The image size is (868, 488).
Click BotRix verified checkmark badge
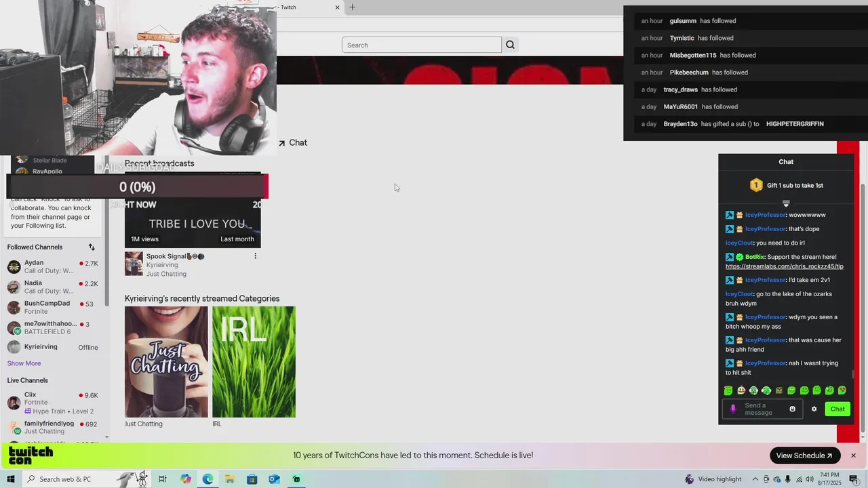click(x=740, y=257)
